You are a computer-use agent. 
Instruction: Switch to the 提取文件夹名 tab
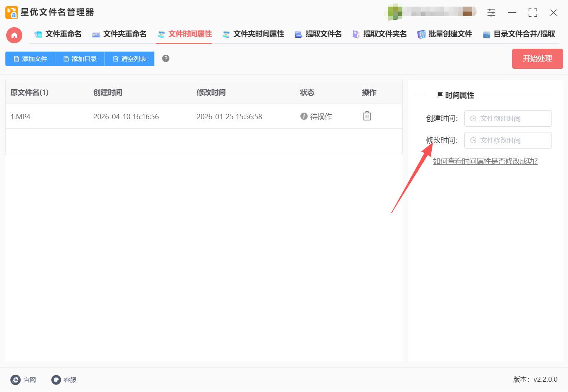click(x=379, y=34)
